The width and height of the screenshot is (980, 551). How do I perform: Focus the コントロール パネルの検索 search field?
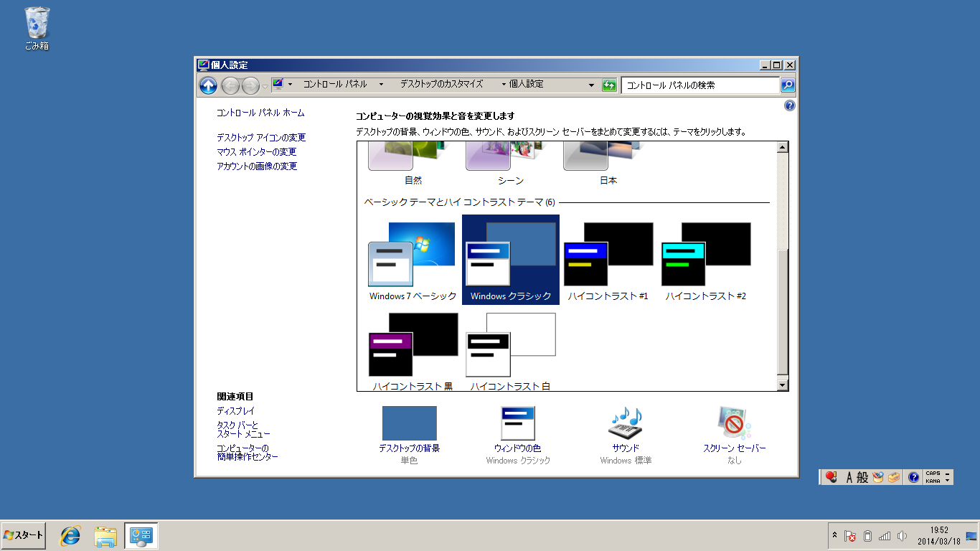click(x=700, y=85)
